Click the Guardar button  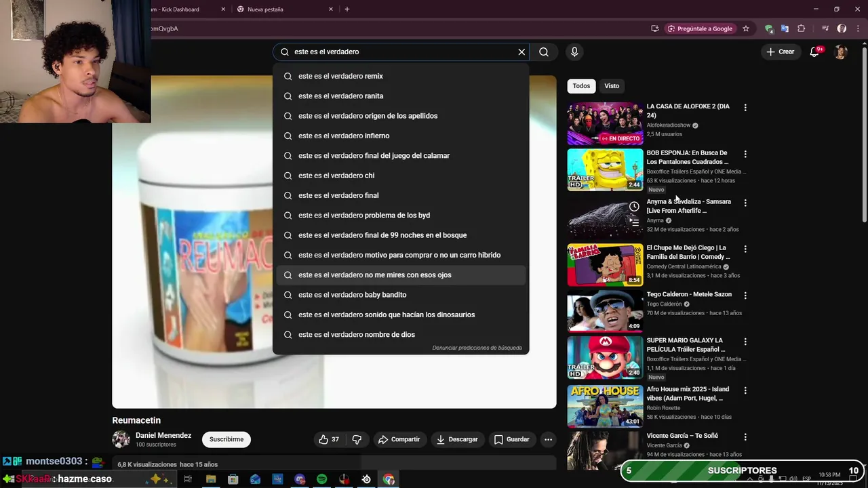(x=511, y=439)
